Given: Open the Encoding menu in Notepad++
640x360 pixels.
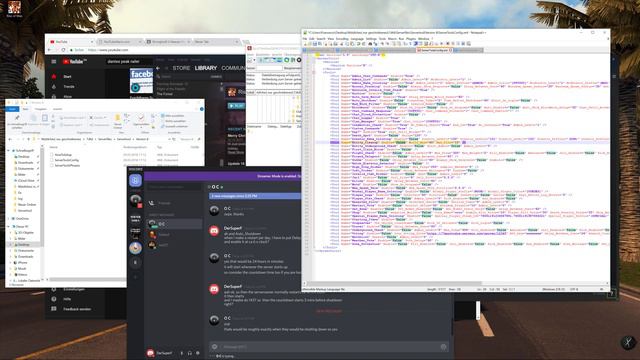Looking at the screenshot, I should 342,39.
